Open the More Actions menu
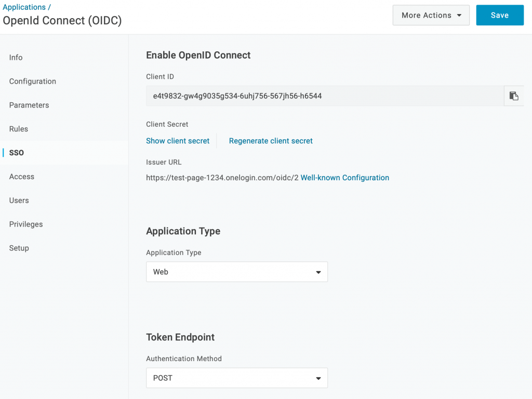This screenshot has height=399, width=532. click(431, 15)
